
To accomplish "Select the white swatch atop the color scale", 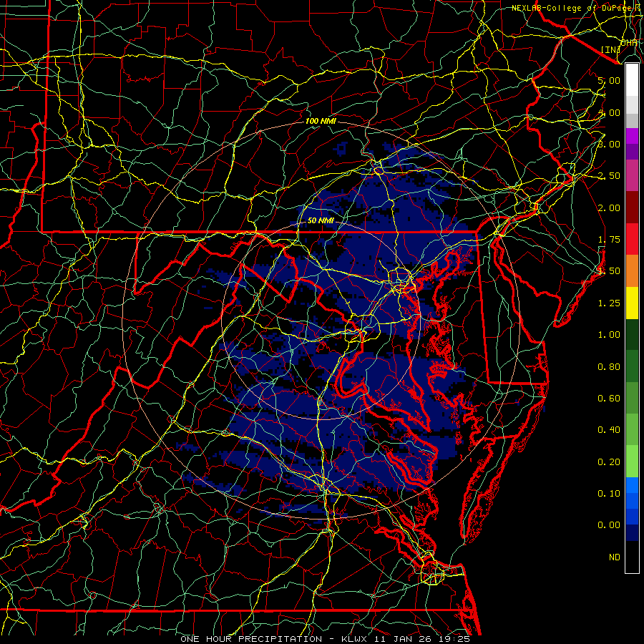I will 632,79.
